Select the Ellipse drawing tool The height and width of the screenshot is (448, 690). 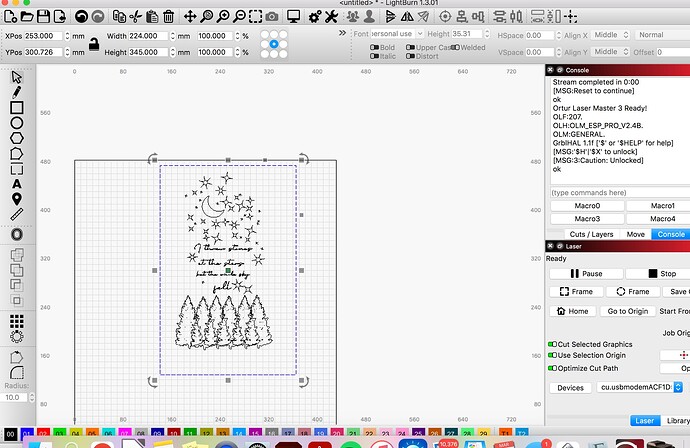(x=17, y=123)
